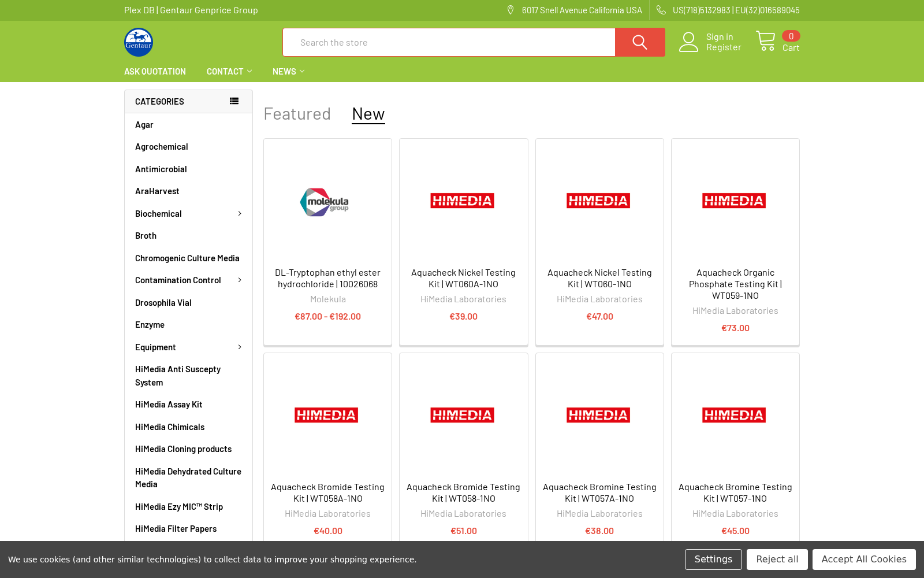Open the Broth category
The image size is (924, 578).
[x=146, y=236]
